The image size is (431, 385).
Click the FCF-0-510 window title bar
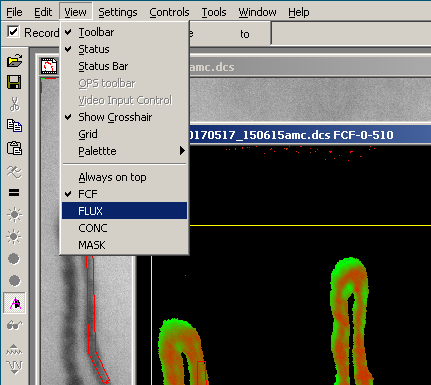pos(310,135)
